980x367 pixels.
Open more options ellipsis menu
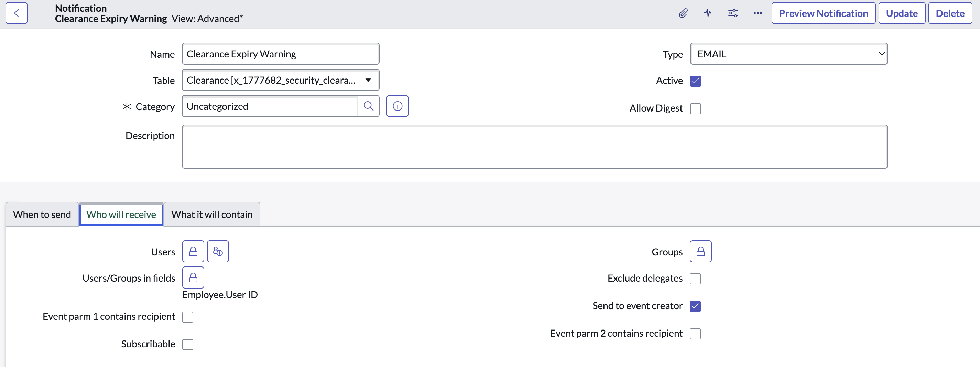point(758,13)
